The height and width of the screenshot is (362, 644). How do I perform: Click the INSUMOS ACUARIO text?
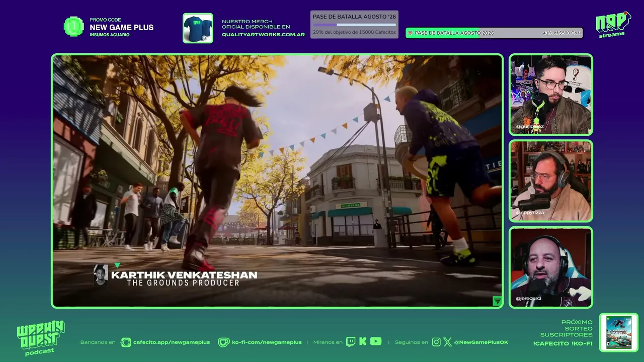pos(110,35)
